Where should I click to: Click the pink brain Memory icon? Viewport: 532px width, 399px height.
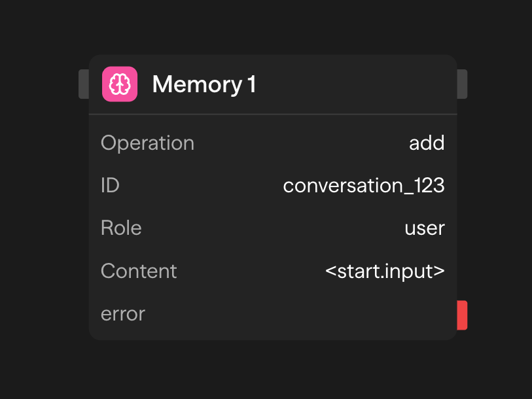coord(120,84)
